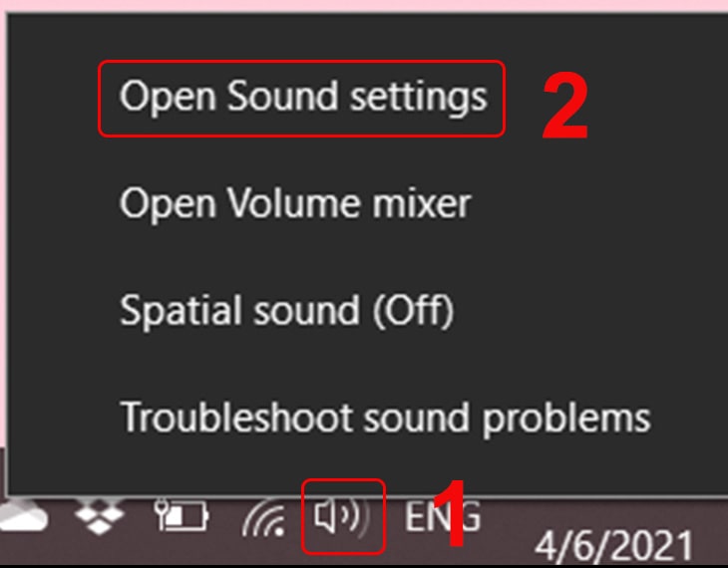Expand the Spatial sound (Off) submenu

click(x=286, y=311)
